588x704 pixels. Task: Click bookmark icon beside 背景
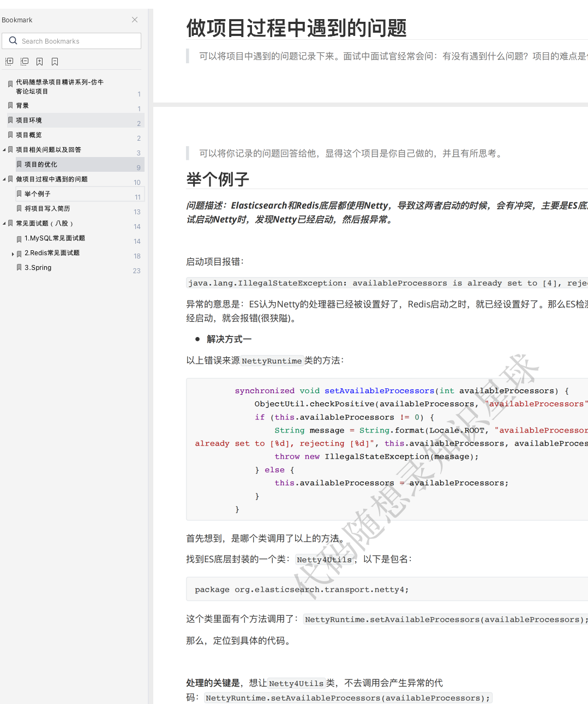click(x=10, y=105)
